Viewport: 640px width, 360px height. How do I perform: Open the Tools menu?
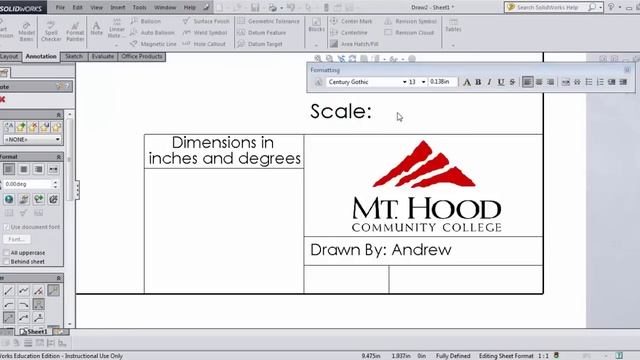point(139,7)
